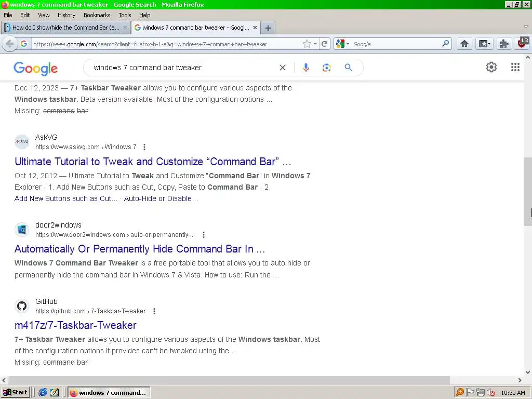Image resolution: width=532 pixels, height=399 pixels.
Task: Click the AskVG site favicon
Action: pyautogui.click(x=22, y=142)
